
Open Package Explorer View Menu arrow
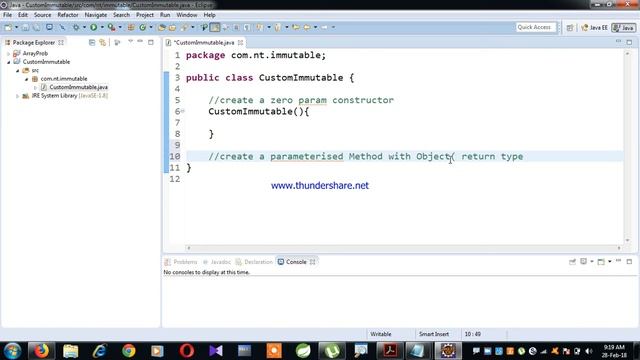(131, 42)
